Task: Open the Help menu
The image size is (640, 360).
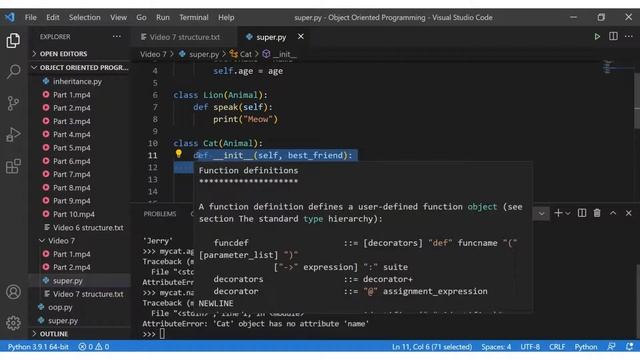Action: point(226,18)
